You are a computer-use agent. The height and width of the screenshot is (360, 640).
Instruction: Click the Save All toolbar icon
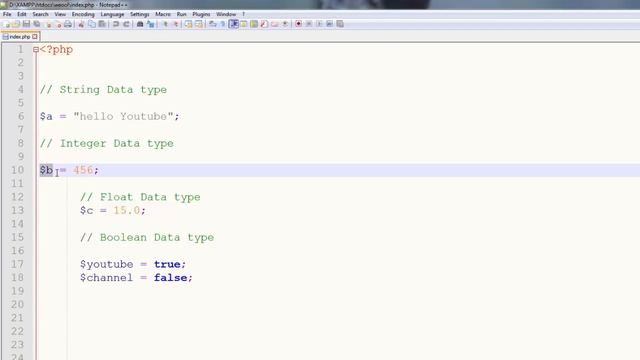click(x=37, y=24)
